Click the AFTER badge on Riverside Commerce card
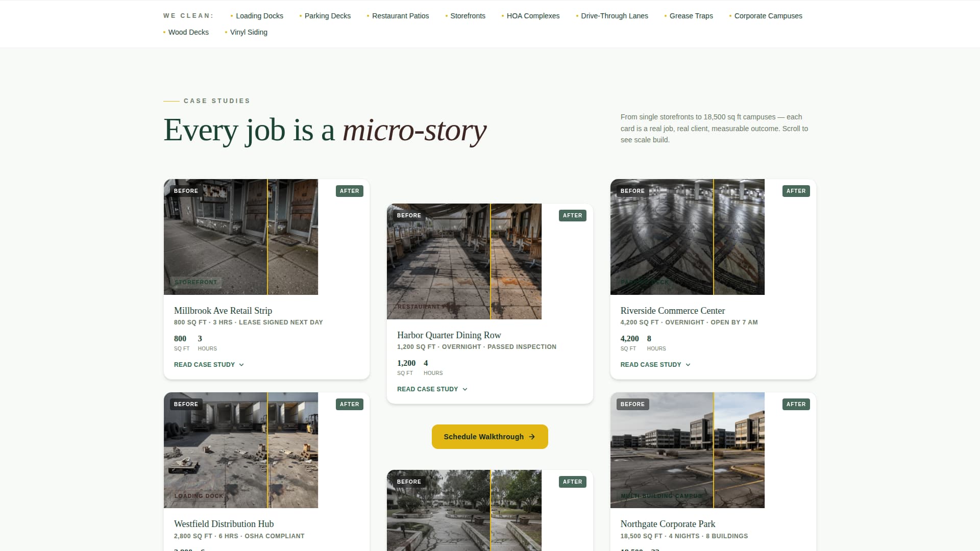980x551 pixels. coord(796,191)
